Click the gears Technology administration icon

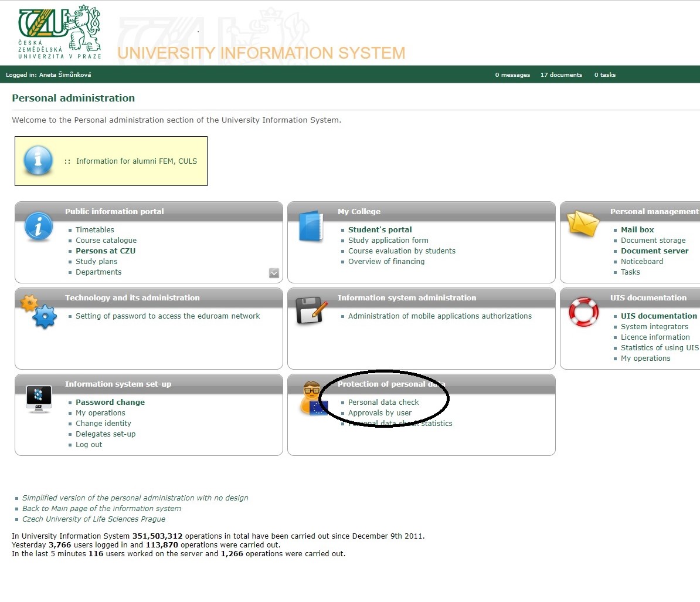[39, 312]
